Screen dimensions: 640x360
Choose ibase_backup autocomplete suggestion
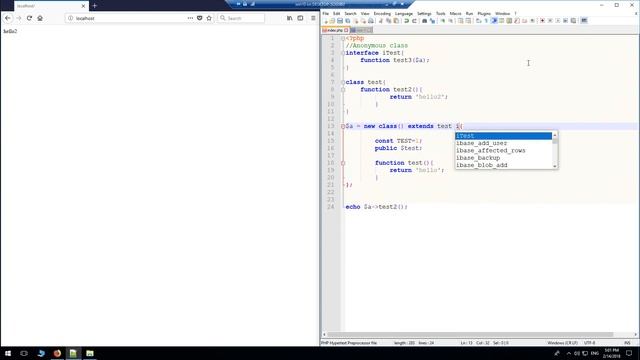[504, 158]
